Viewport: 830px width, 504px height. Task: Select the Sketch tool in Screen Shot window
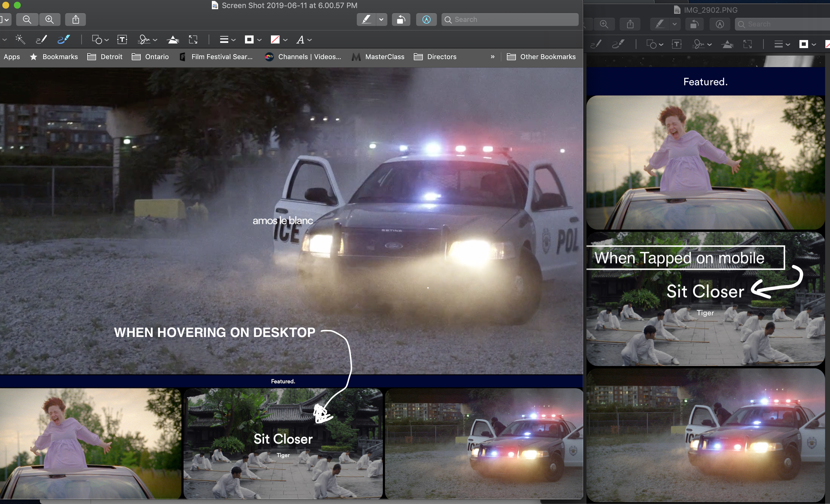click(x=41, y=40)
